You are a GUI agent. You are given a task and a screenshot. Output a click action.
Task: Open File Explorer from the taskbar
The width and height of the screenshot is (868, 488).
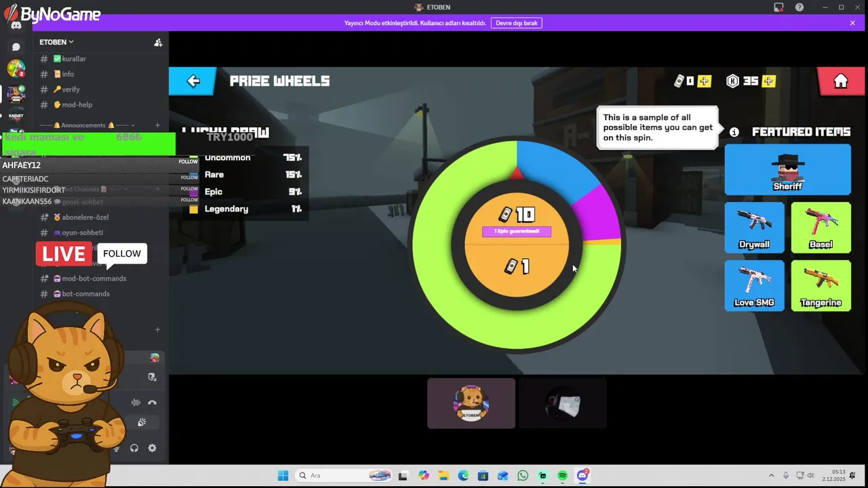[443, 476]
